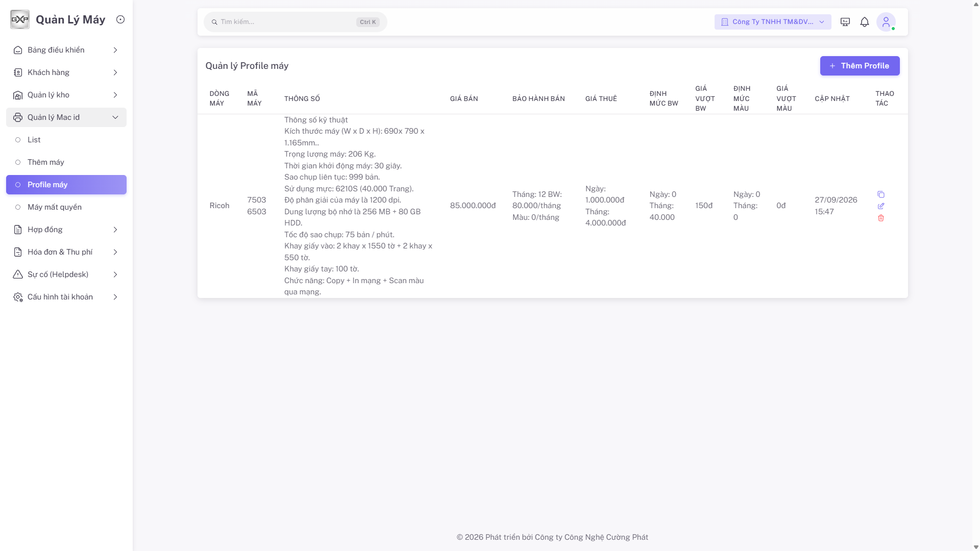Click the Quản Lý Máy logo icon

[20, 19]
